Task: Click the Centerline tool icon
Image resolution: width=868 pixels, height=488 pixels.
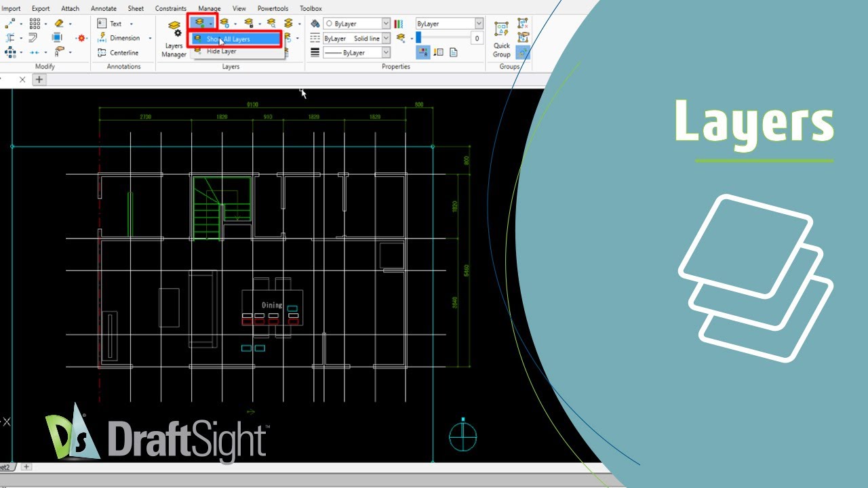Action: point(102,53)
